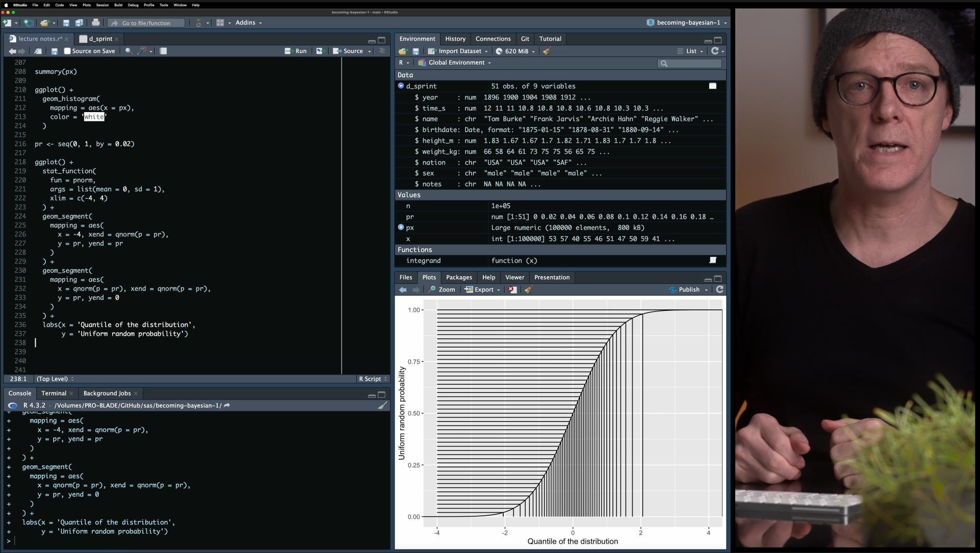Click the Re-run previous code region icon
Screen dimensions: 980x553
tap(320, 51)
